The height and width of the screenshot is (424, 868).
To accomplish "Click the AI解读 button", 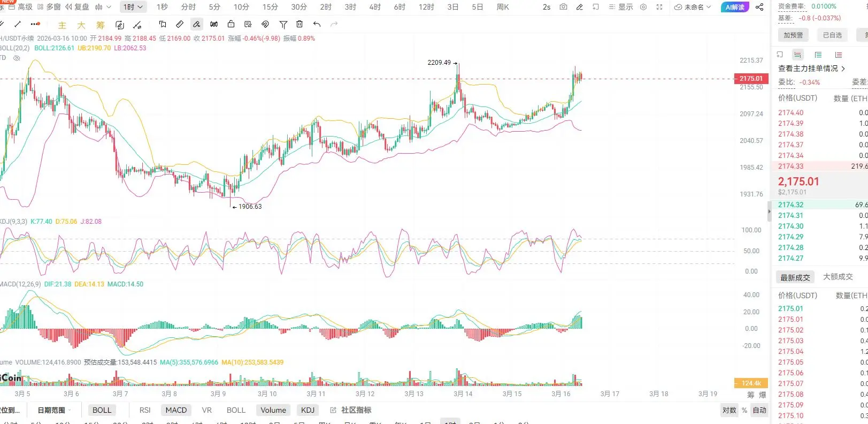I will pyautogui.click(x=735, y=7).
